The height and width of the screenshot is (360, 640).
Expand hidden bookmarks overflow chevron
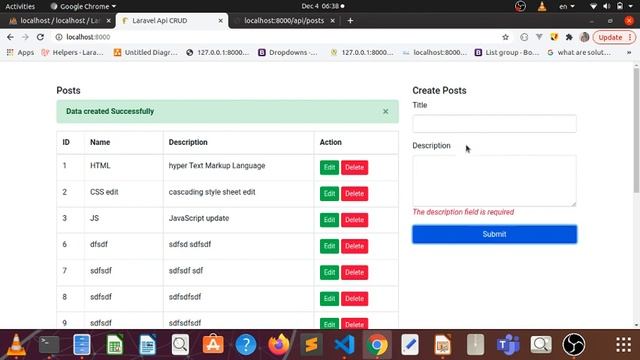[629, 52]
